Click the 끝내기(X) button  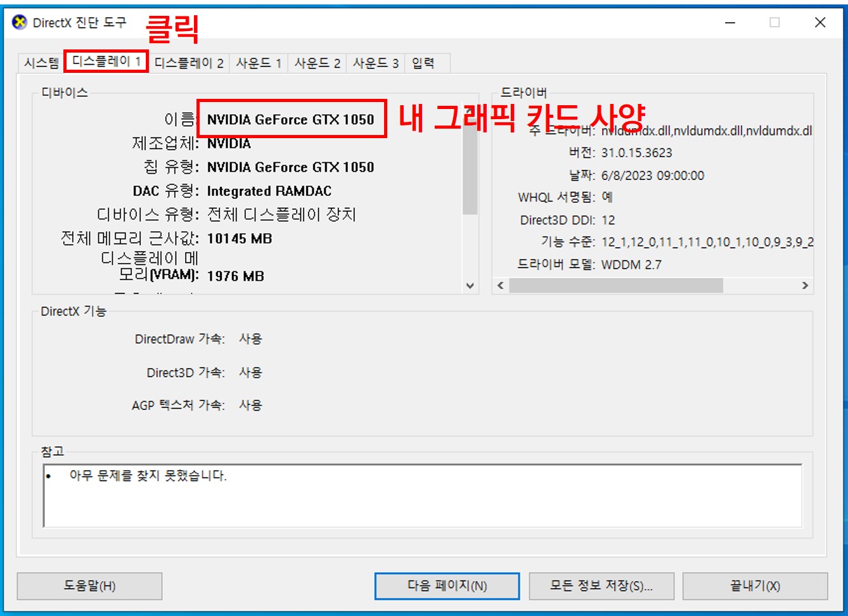click(755, 586)
